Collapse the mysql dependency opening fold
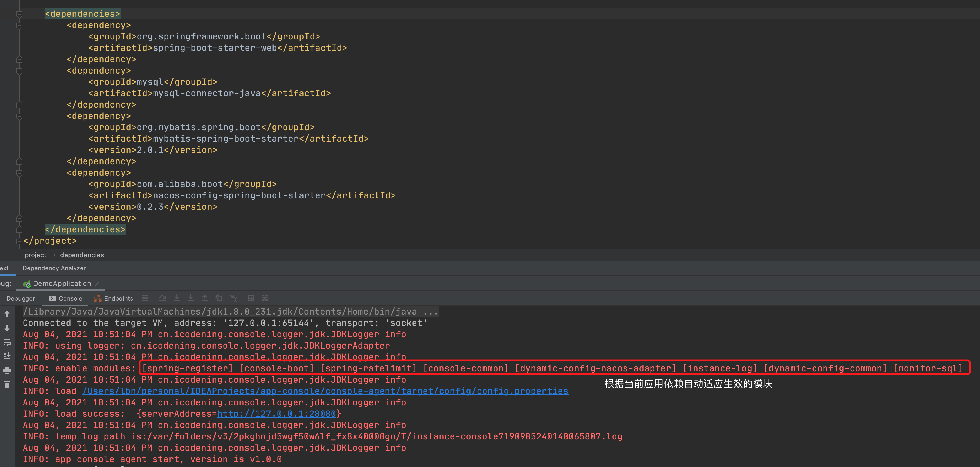Viewport: 980px width, 467px height. 19,71
